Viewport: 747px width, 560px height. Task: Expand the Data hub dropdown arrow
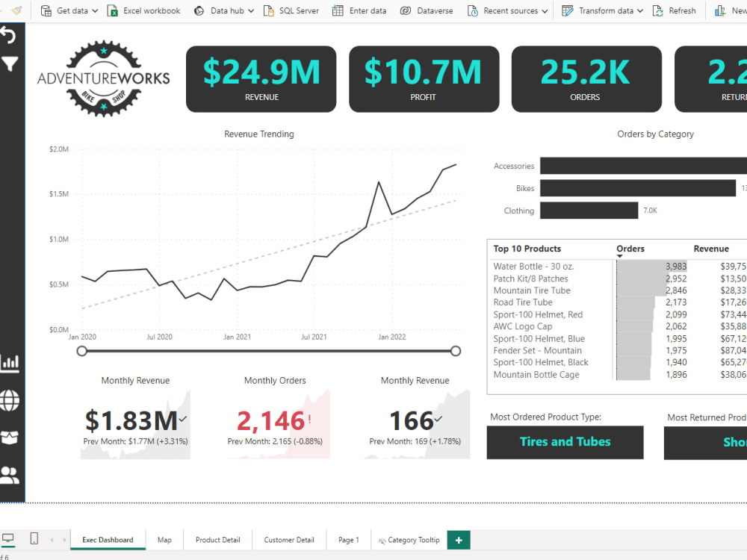coord(251,11)
